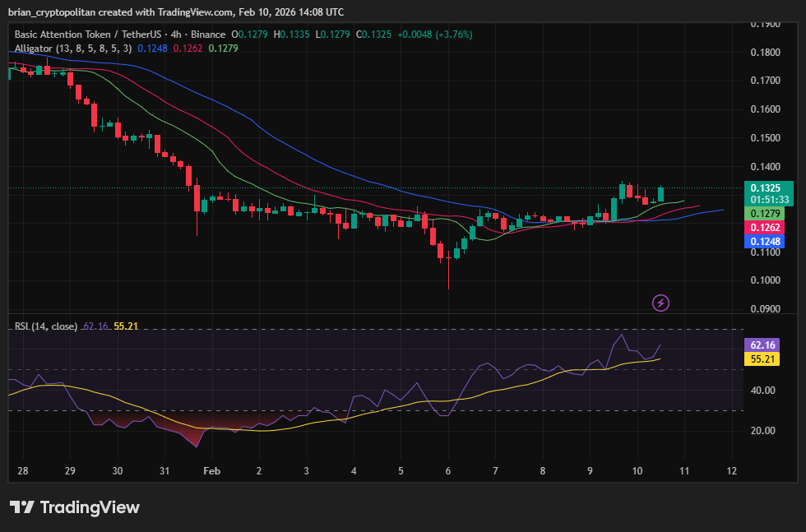Viewport: 806px width, 532px height.
Task: Click the blue Alligator price tag 0.1248
Action: [764, 242]
